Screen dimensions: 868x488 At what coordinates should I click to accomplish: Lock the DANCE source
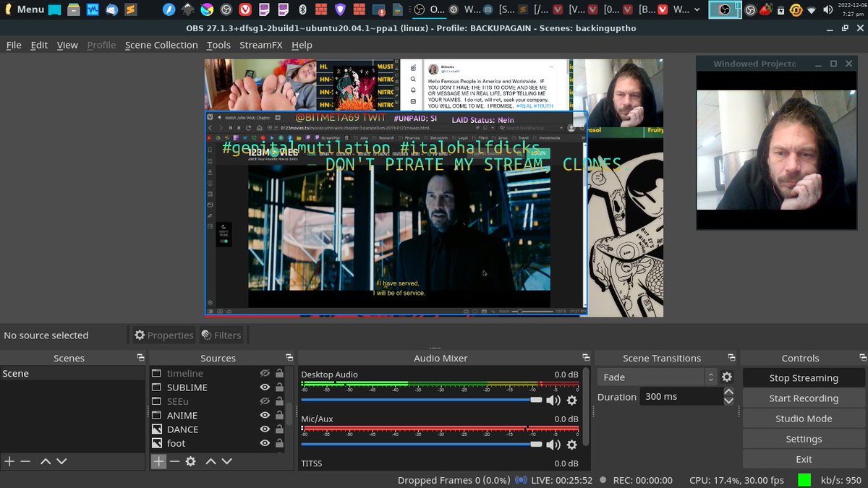[x=279, y=429]
